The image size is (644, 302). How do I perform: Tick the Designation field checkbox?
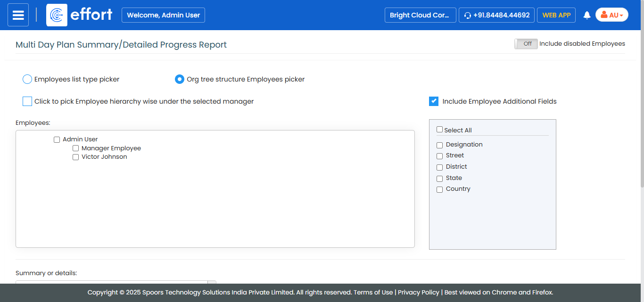pos(440,145)
